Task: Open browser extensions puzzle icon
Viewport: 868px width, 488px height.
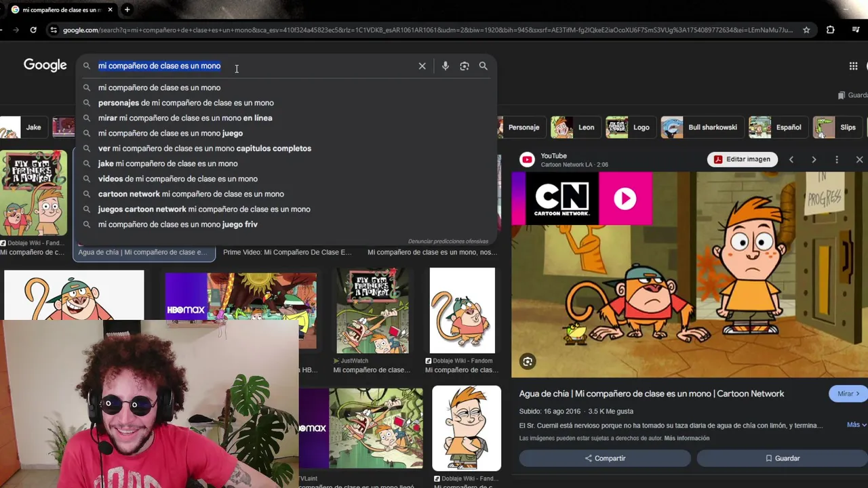Action: pos(830,30)
